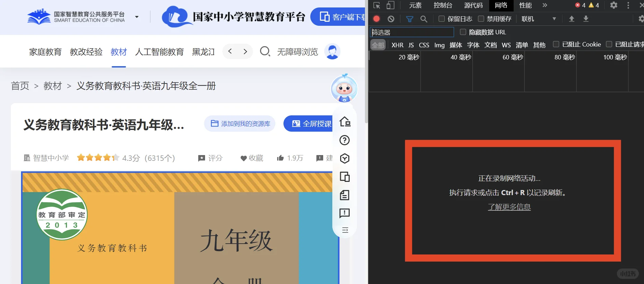Check the 已阻止 Cookie checkbox

[x=556, y=44]
